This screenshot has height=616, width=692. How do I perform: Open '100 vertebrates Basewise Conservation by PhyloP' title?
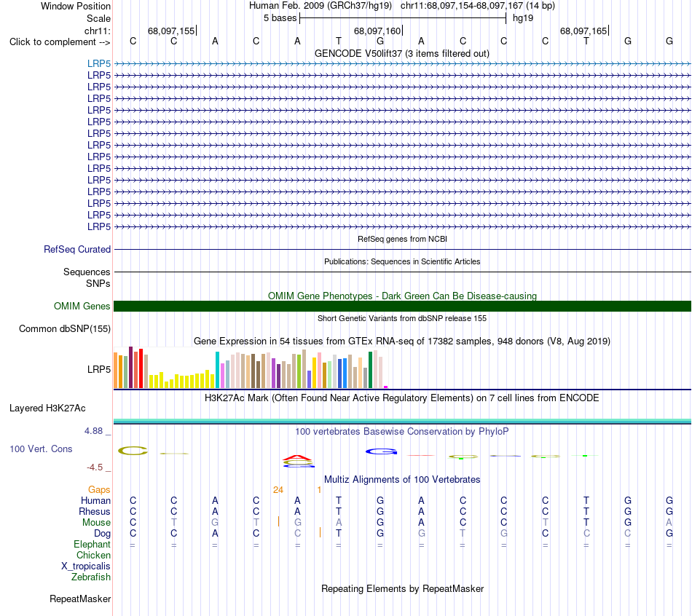coord(402,432)
